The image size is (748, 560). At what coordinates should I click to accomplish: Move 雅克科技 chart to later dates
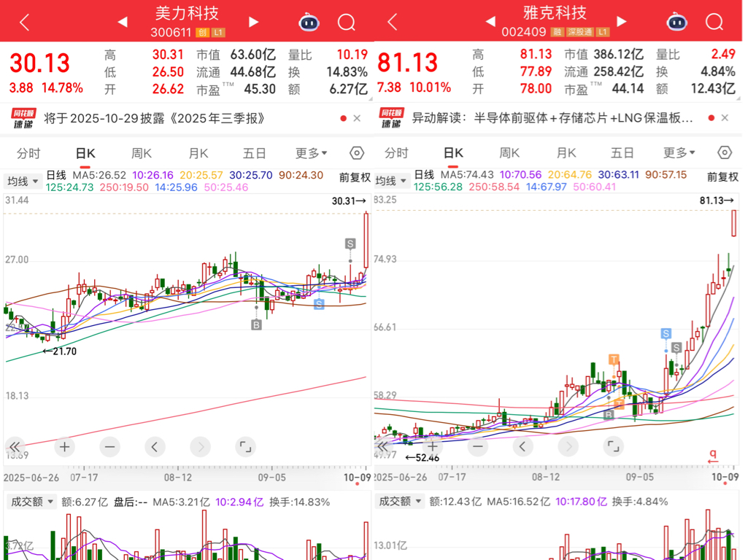(x=568, y=446)
